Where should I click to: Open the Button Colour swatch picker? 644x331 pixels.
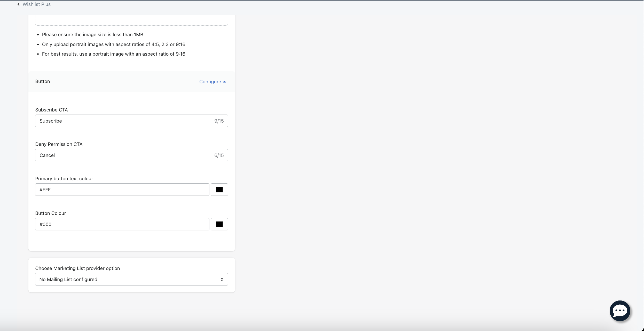(219, 224)
